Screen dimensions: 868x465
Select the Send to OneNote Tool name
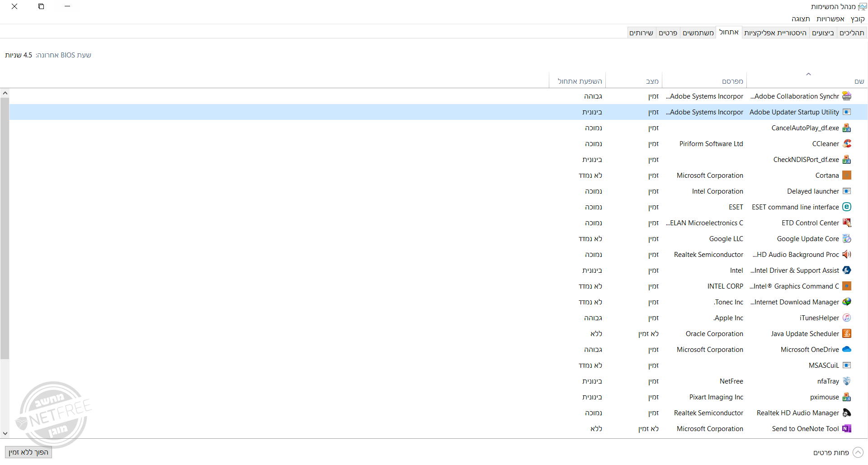click(x=806, y=429)
